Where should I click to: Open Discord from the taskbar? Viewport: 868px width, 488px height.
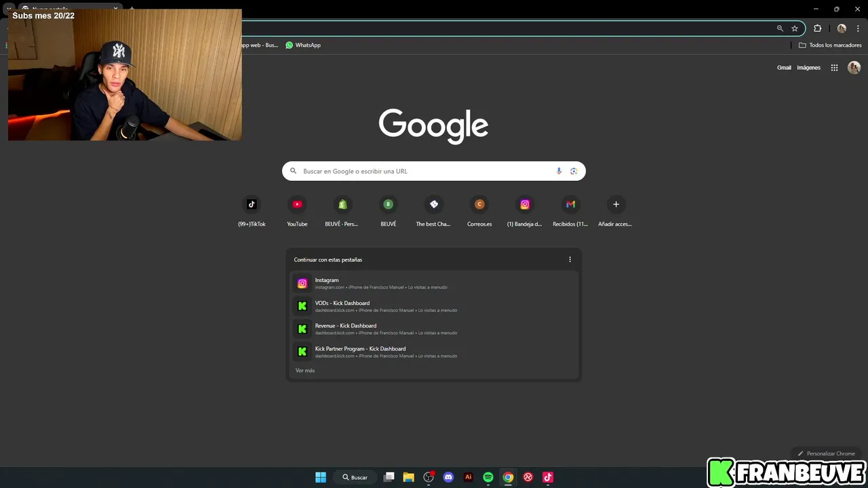(448, 477)
